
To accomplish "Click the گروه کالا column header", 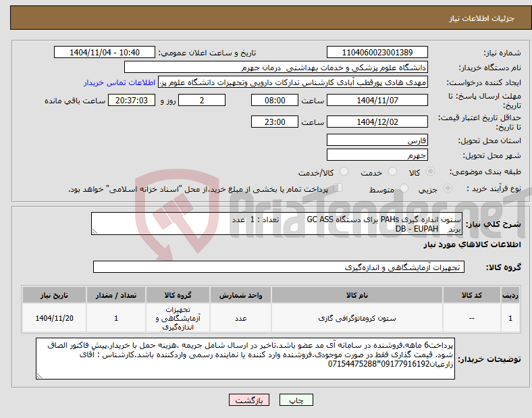I will pyautogui.click(x=178, y=295).
